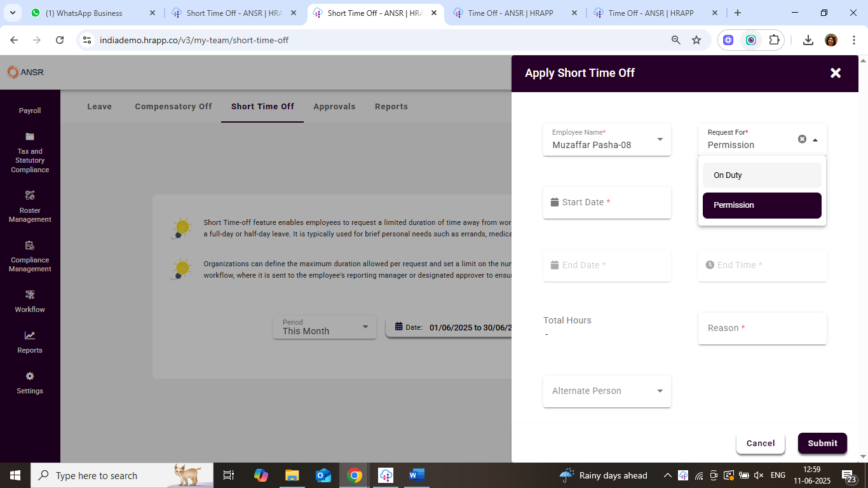The image size is (868, 488).
Task: Select Permission option in list
Action: tap(761, 205)
